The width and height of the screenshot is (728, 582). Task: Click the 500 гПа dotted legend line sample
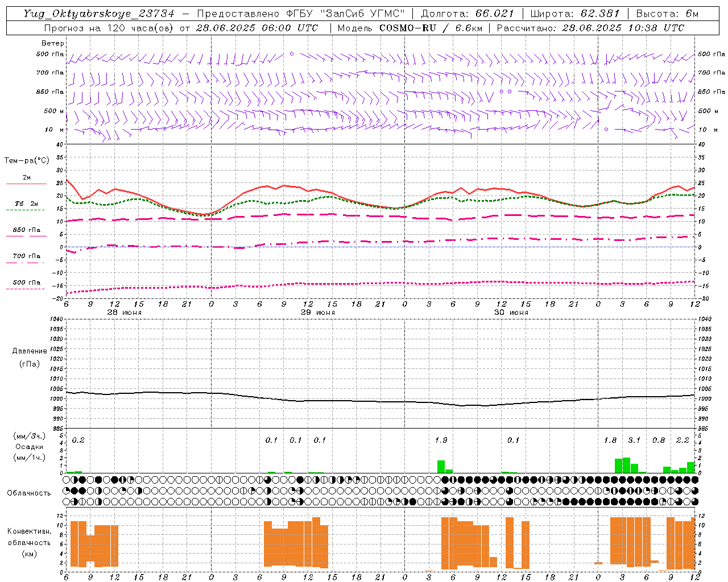(26, 289)
